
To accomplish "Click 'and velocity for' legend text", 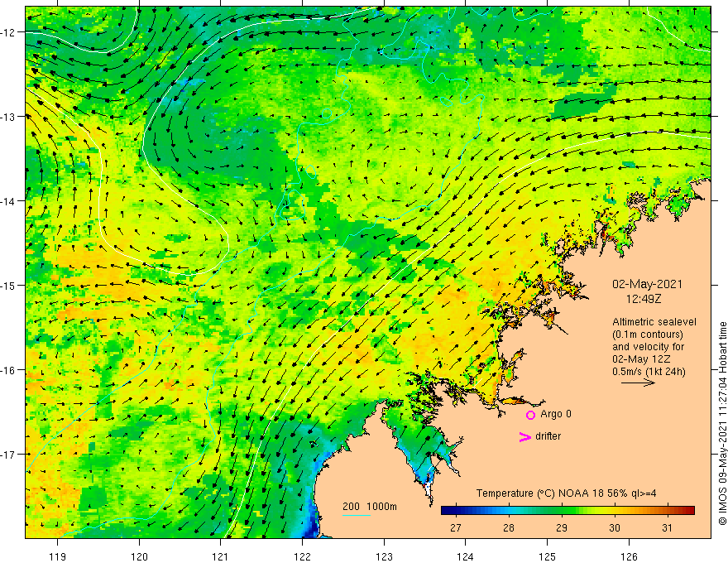I will (648, 347).
